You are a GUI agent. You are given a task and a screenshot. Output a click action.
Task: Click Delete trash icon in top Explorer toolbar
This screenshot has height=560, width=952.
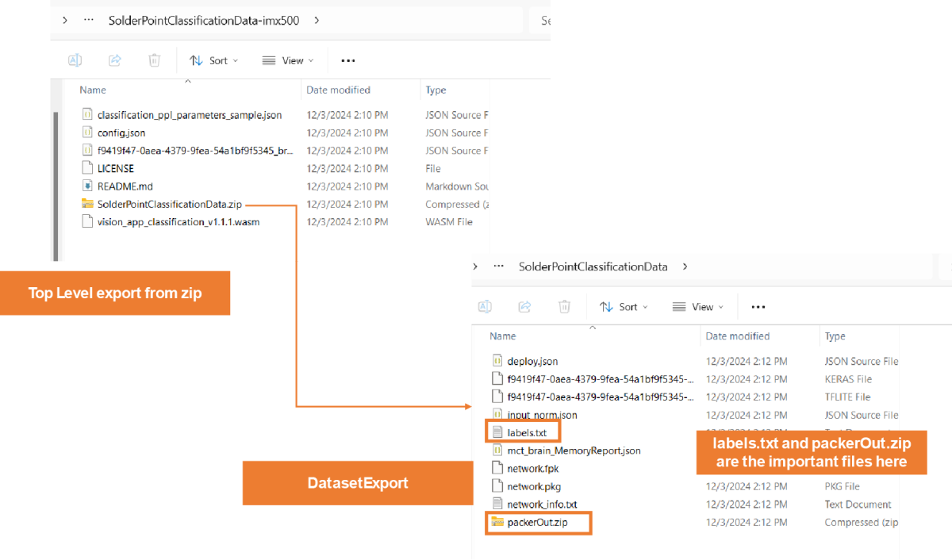tap(155, 60)
